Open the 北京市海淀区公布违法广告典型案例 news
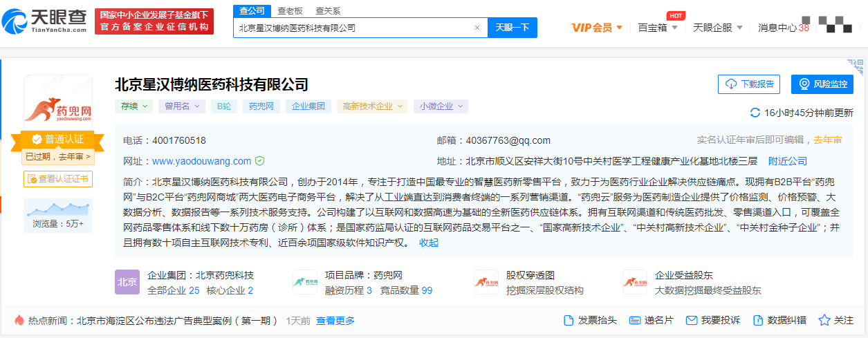 [x=177, y=321]
